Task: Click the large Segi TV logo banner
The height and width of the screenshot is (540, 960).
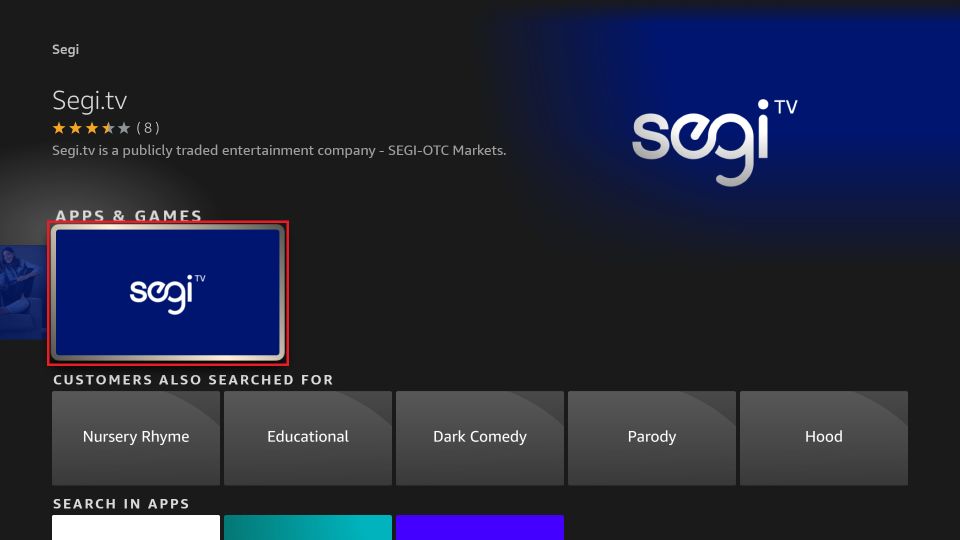Action: click(714, 142)
